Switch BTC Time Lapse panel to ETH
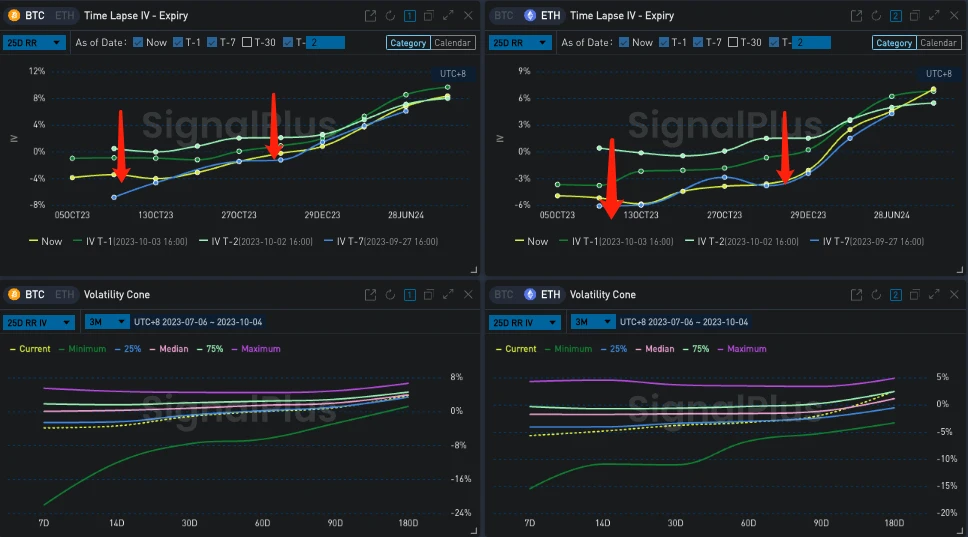 [x=62, y=16]
